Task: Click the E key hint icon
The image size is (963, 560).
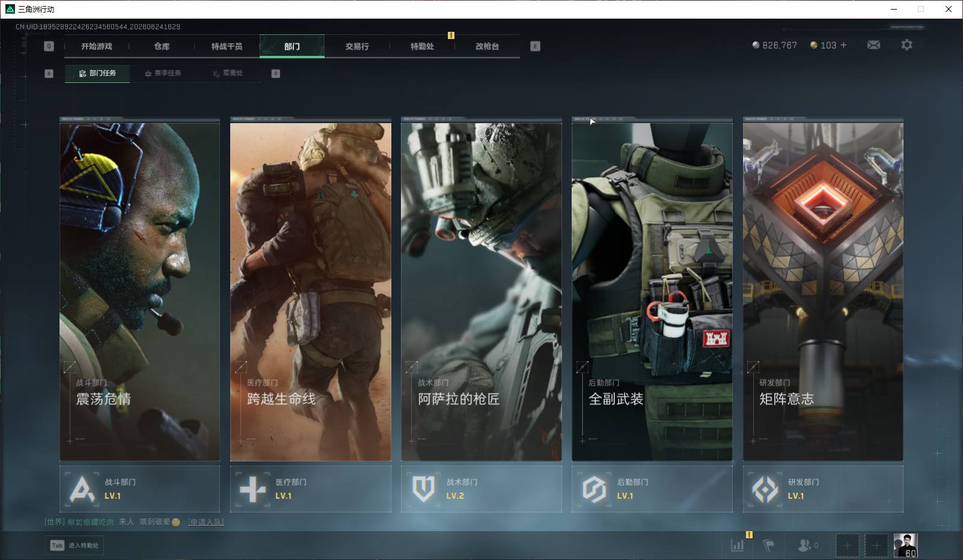Action: pos(535,46)
